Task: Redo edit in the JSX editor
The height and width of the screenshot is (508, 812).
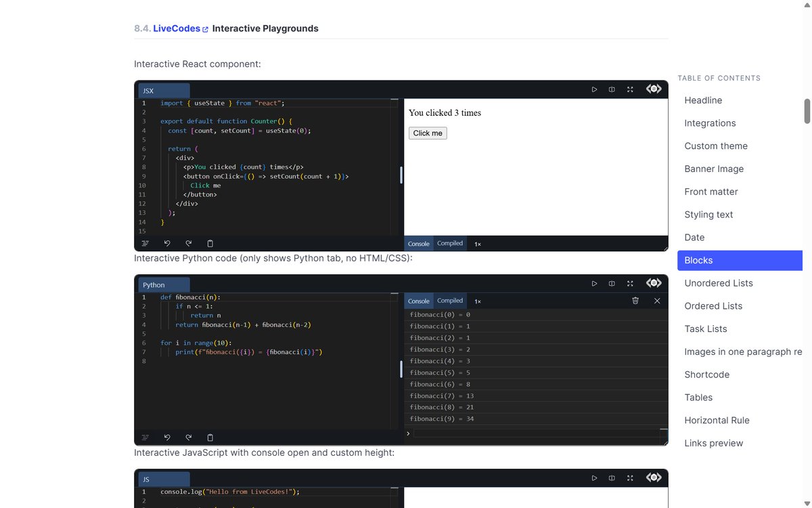Action: point(189,243)
